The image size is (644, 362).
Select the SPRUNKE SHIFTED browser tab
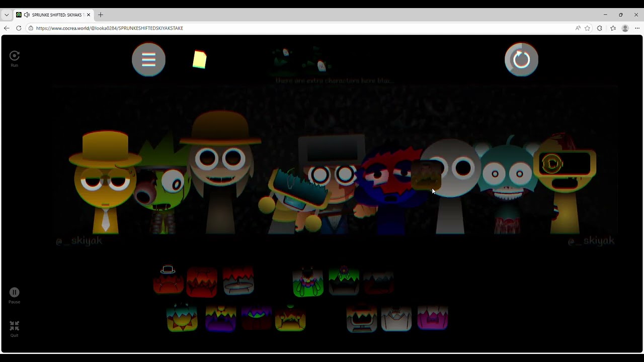[x=53, y=15]
